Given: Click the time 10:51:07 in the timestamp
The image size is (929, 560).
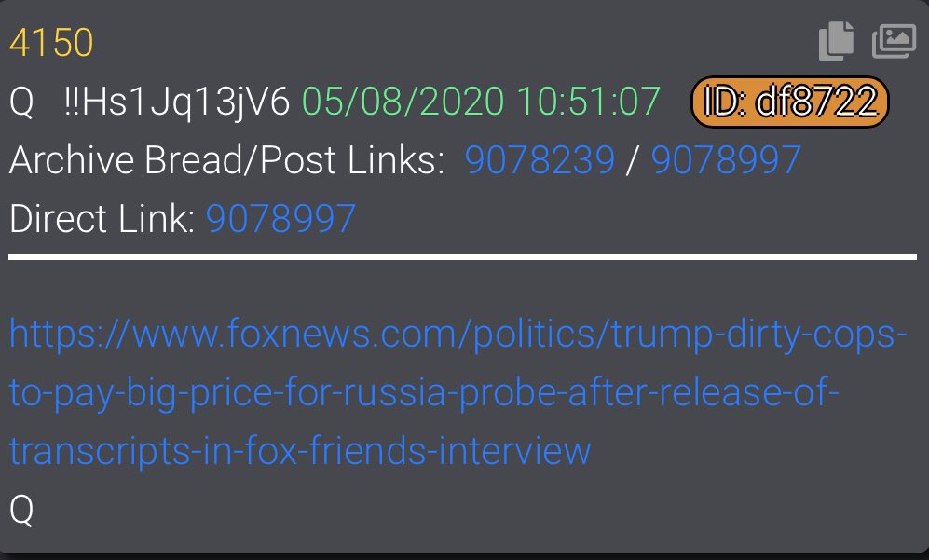Looking at the screenshot, I should click(x=589, y=102).
